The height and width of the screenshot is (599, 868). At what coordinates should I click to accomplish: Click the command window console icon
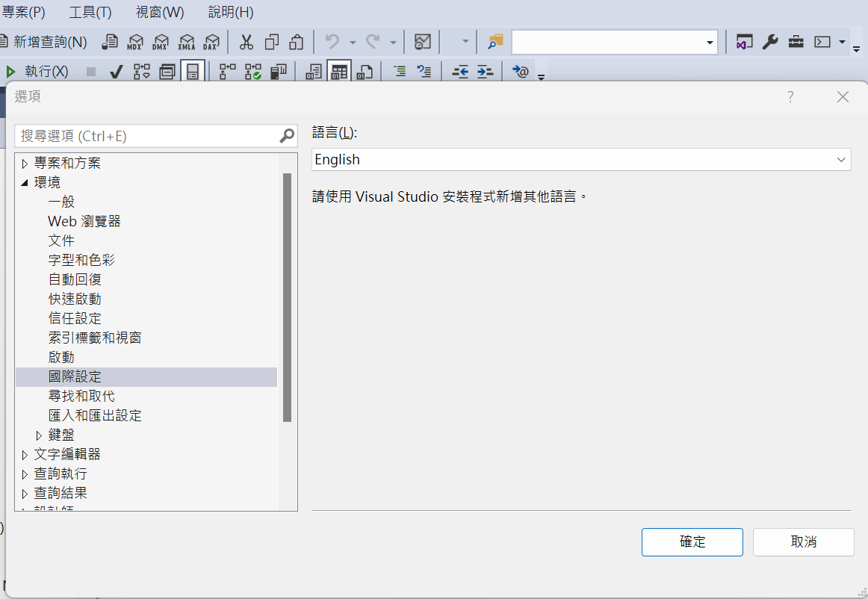coord(822,42)
